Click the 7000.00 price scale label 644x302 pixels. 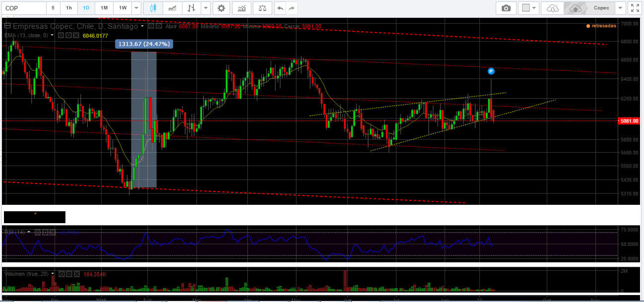629,24
